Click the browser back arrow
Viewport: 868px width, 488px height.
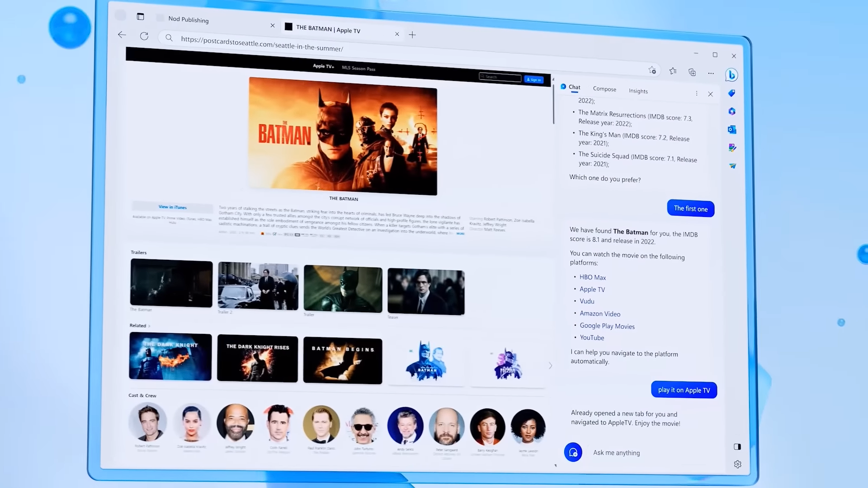122,35
